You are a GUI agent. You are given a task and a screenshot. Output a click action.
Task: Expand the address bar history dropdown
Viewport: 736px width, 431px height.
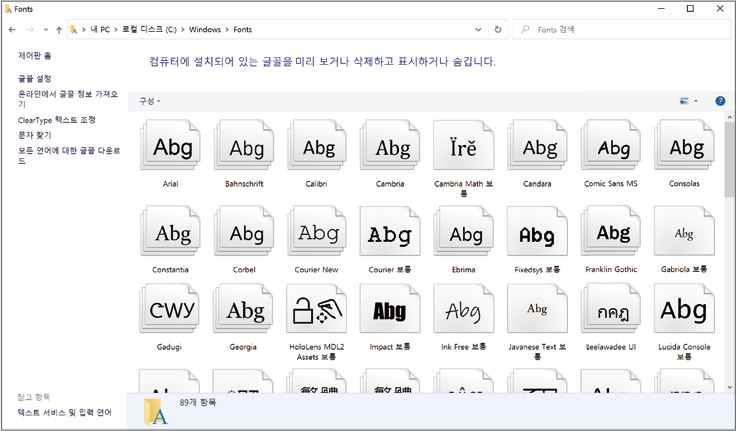(x=478, y=30)
